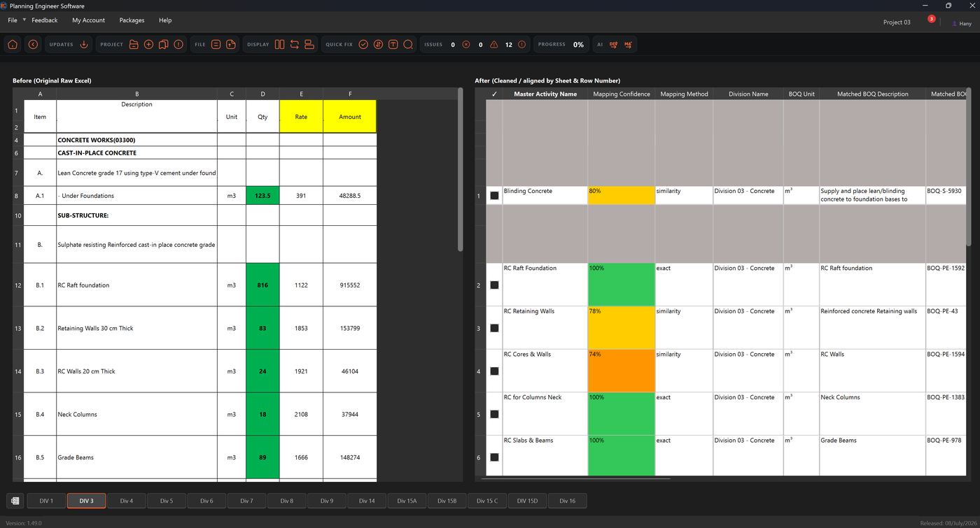The height and width of the screenshot is (528, 980).
Task: Click the Mapping Method column header
Action: tap(684, 94)
